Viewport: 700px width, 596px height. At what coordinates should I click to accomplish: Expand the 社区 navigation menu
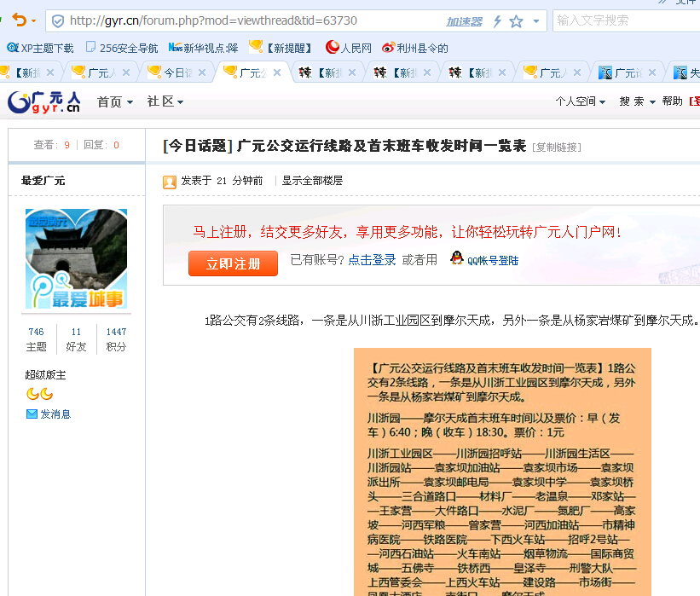pos(165,101)
